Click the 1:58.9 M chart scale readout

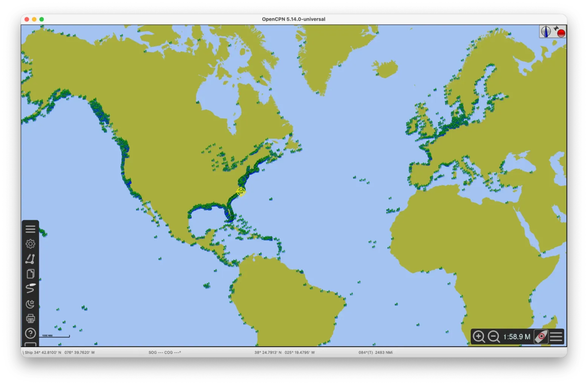tap(517, 337)
